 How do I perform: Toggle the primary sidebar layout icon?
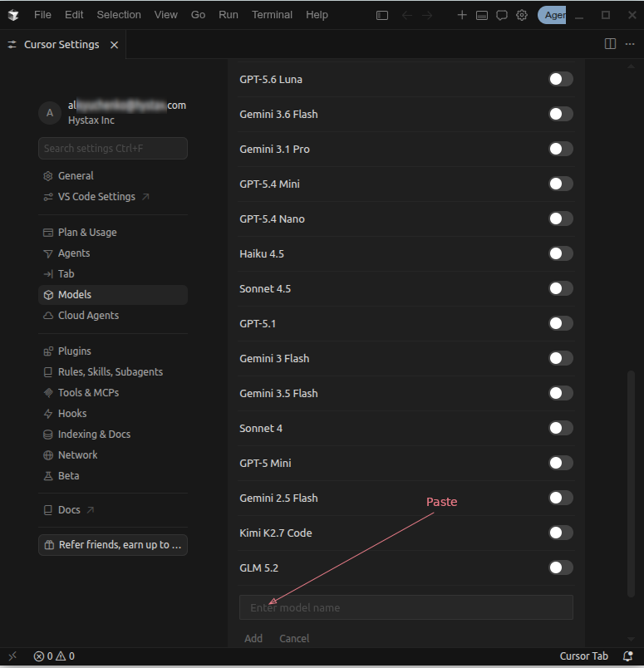382,15
